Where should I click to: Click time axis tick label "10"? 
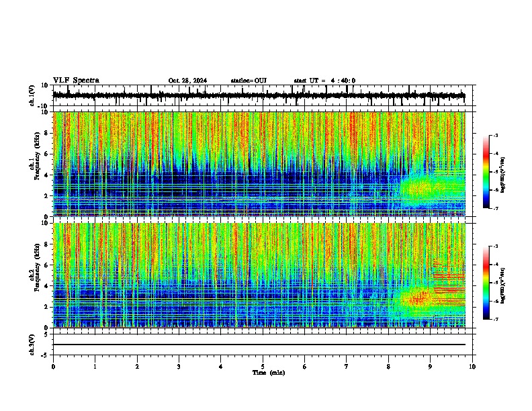pos(472,367)
